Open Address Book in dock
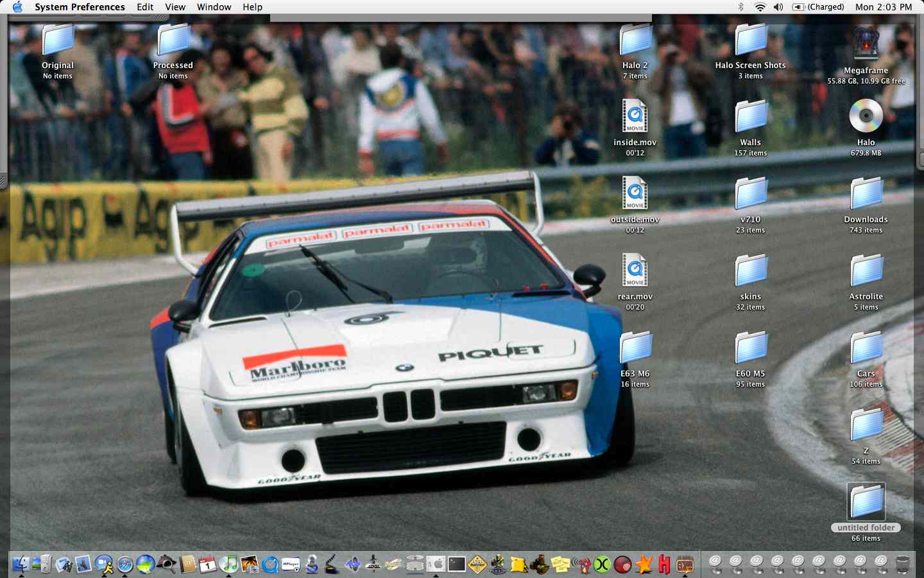Screen dimensions: 924x578 click(x=187, y=565)
